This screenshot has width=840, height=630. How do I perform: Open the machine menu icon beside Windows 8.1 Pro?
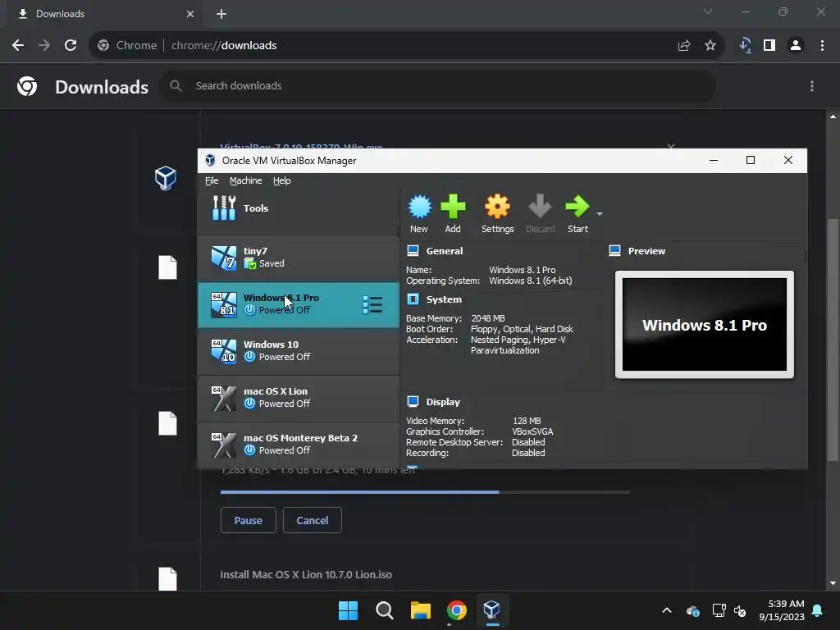372,305
